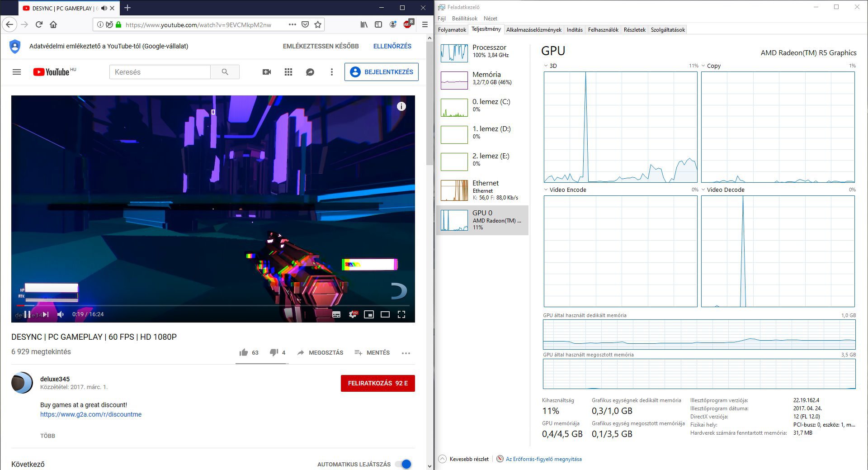Switch to miniplayer mode
The width and height of the screenshot is (868, 470).
coord(369,314)
